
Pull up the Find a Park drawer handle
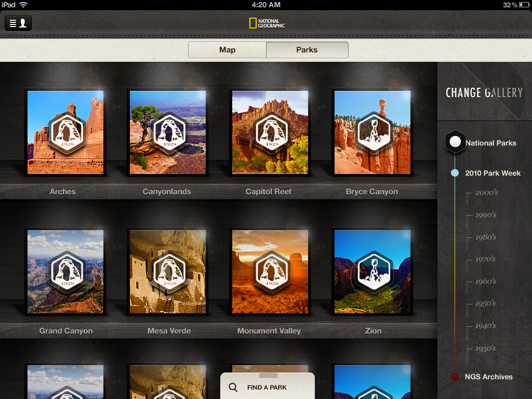268,375
